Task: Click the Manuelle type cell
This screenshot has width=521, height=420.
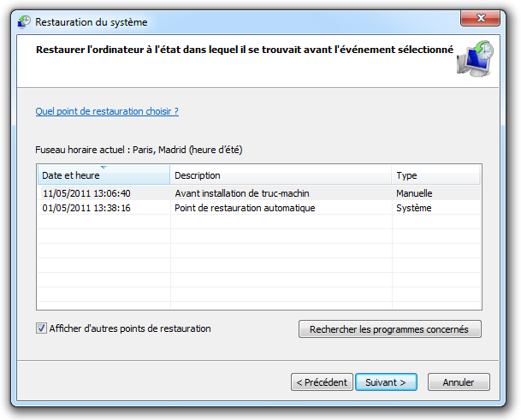Action: coord(414,193)
